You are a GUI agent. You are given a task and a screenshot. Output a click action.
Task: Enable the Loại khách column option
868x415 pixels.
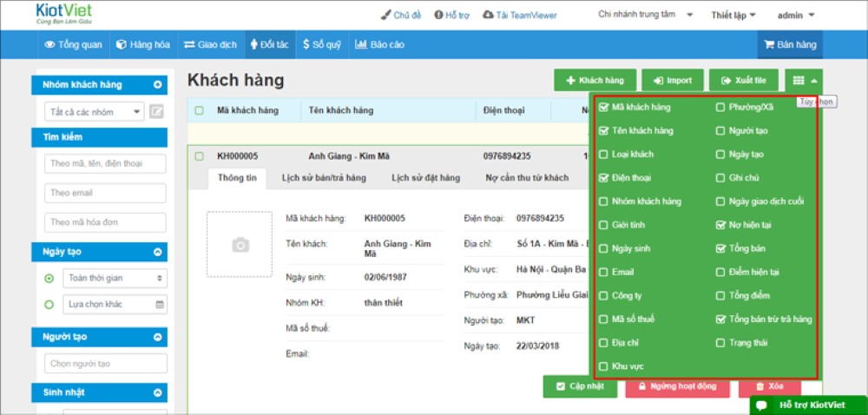click(603, 155)
